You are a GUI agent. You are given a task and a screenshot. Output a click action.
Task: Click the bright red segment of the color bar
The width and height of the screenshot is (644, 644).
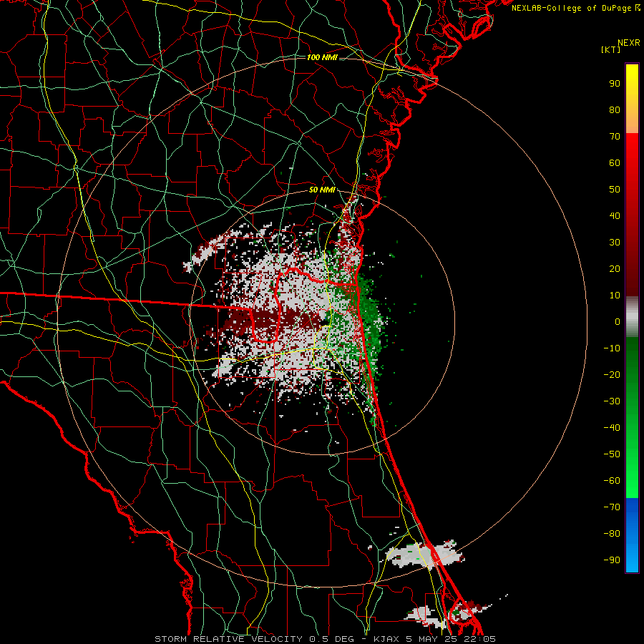click(632, 165)
